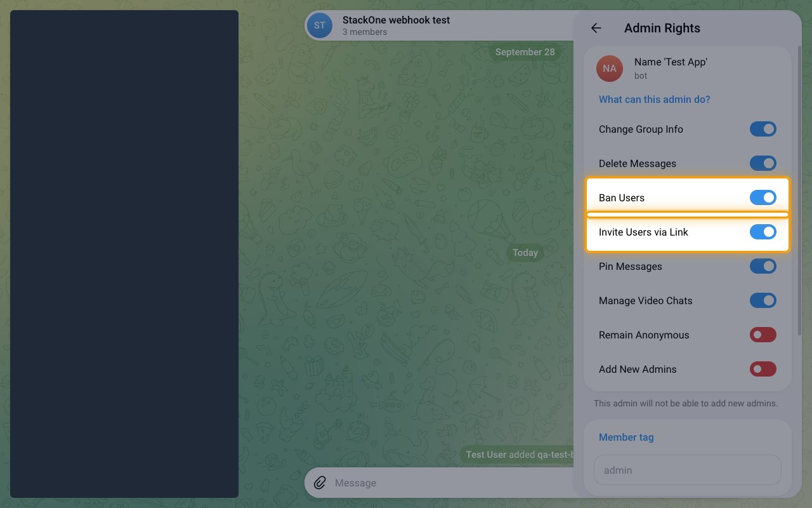Click the Admin Rights panel scrollbar
This screenshot has width=812, height=508.
799,190
